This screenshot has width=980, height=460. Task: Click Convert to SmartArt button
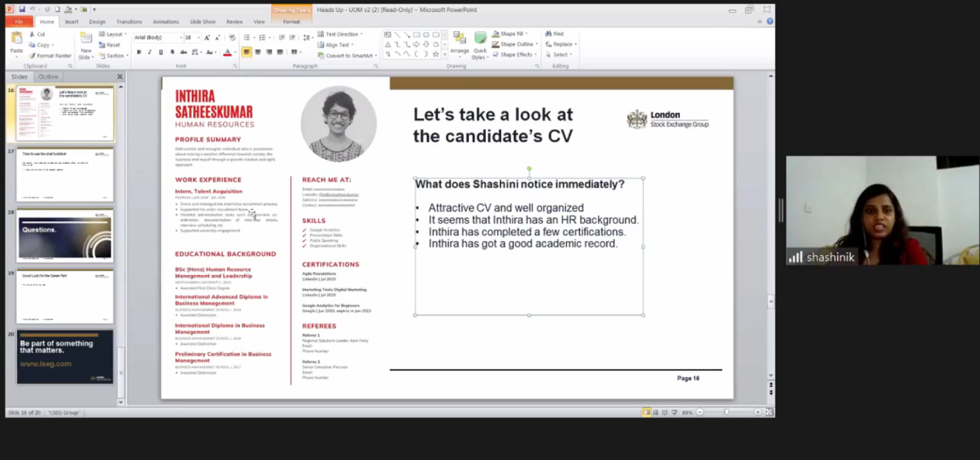click(x=348, y=55)
